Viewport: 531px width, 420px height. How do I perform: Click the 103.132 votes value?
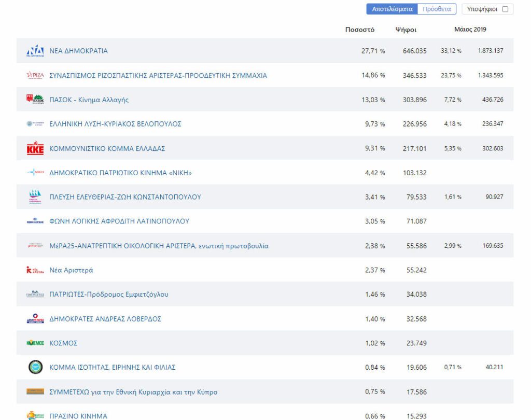[x=414, y=173]
